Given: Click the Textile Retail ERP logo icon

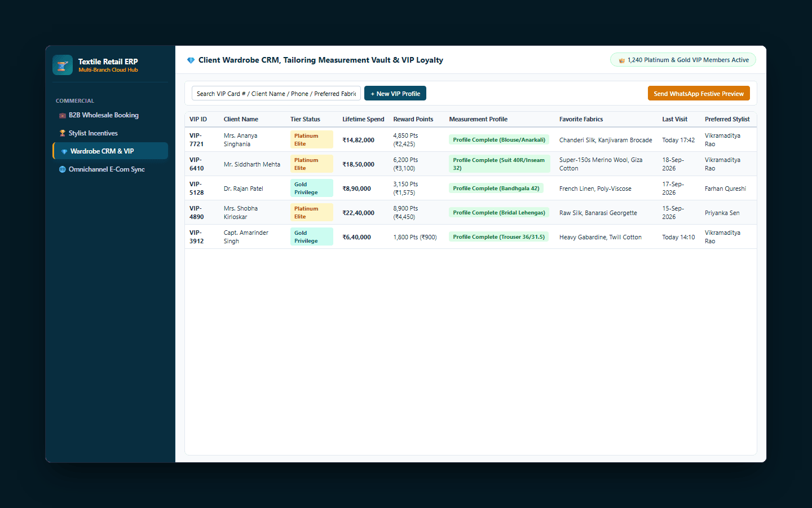Looking at the screenshot, I should tap(63, 65).
